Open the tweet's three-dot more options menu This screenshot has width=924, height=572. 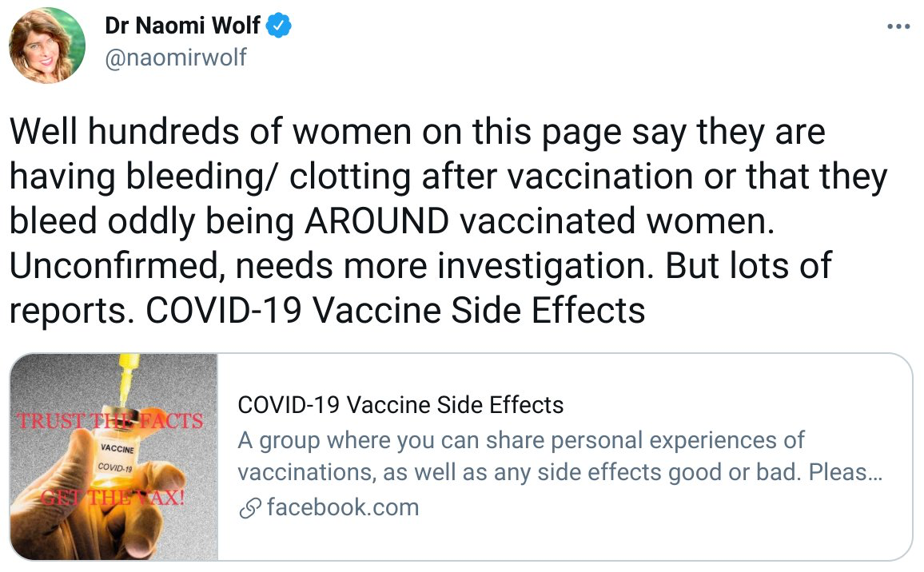tap(898, 26)
